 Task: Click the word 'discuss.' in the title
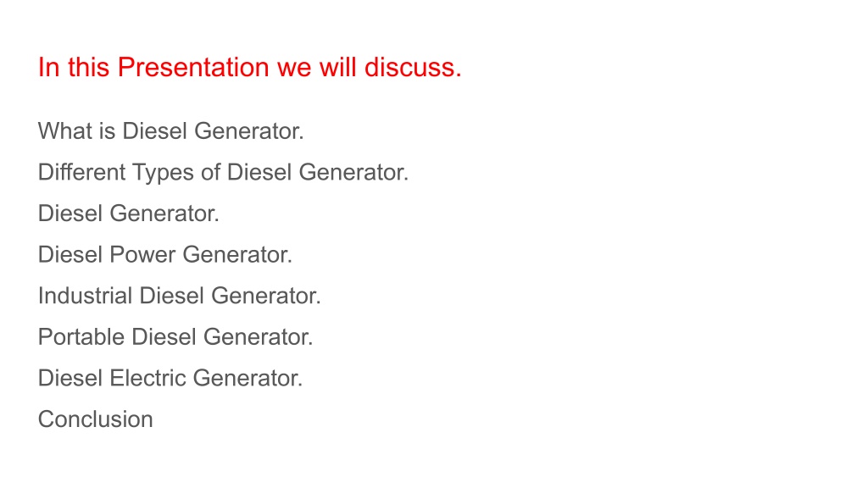[x=413, y=68]
